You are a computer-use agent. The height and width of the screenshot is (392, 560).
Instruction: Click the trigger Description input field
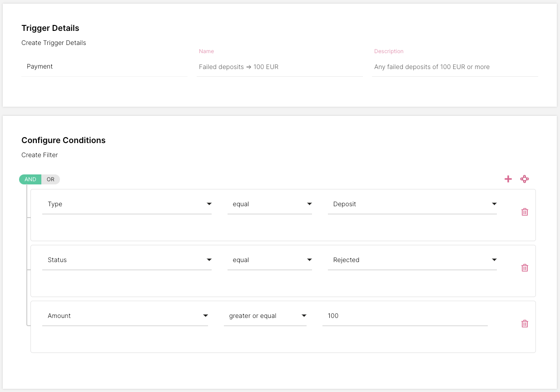coord(455,67)
